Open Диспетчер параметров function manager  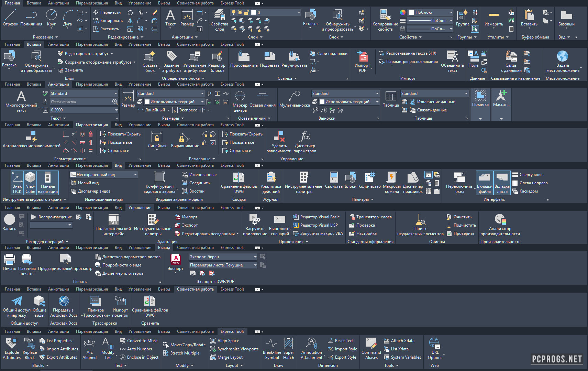[305, 142]
